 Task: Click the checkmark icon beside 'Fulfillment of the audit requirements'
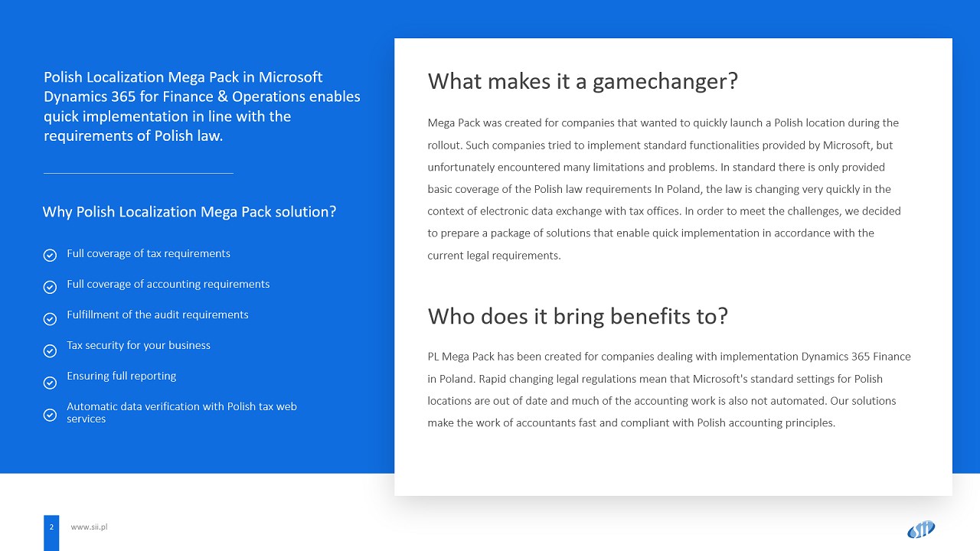[50, 318]
